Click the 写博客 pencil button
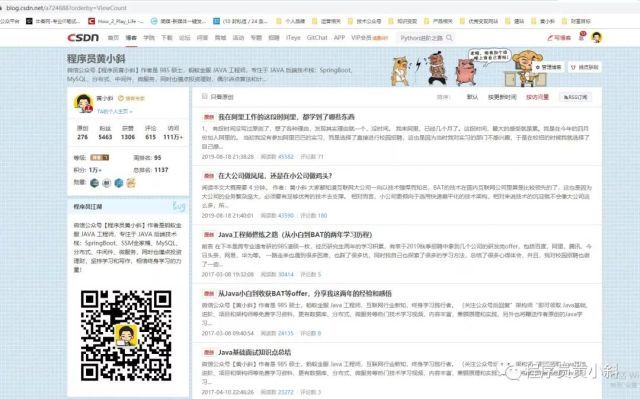 point(559,38)
